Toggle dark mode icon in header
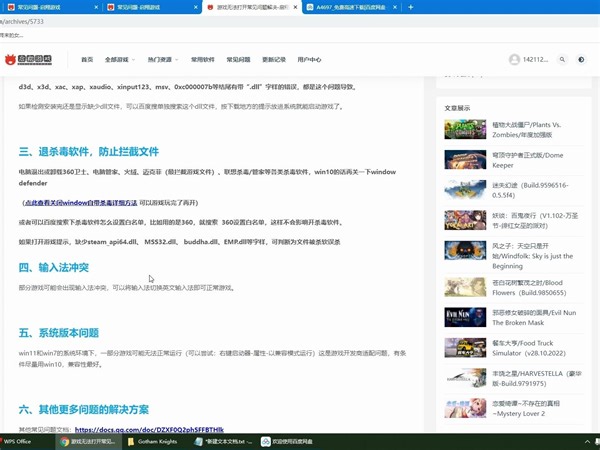The height and width of the screenshot is (450, 600). pyautogui.click(x=581, y=59)
